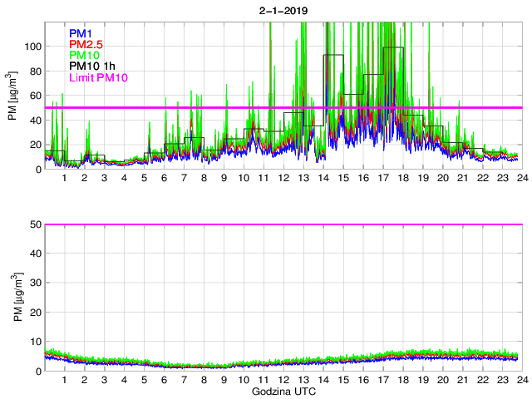Click the lower chart's PM y-axis label

point(13,297)
